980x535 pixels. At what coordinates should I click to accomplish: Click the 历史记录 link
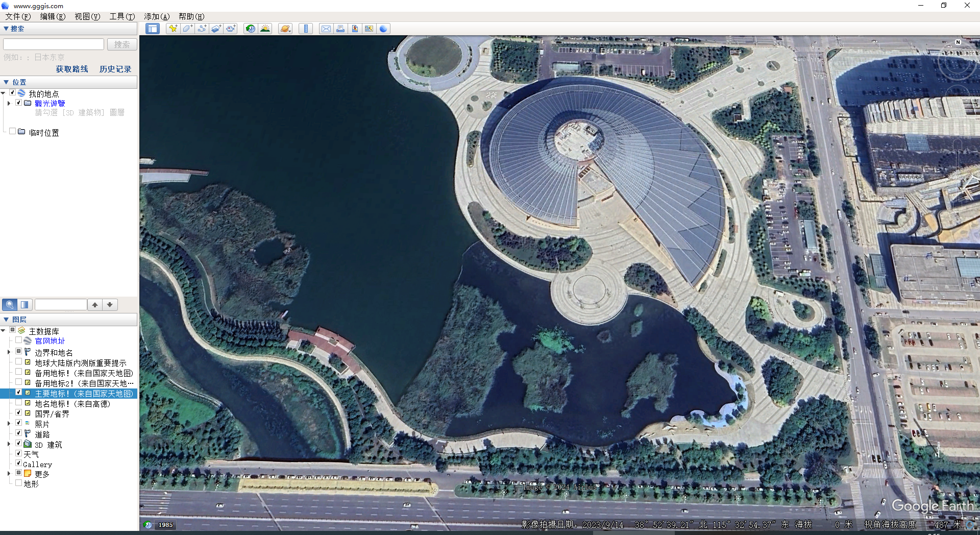(115, 69)
